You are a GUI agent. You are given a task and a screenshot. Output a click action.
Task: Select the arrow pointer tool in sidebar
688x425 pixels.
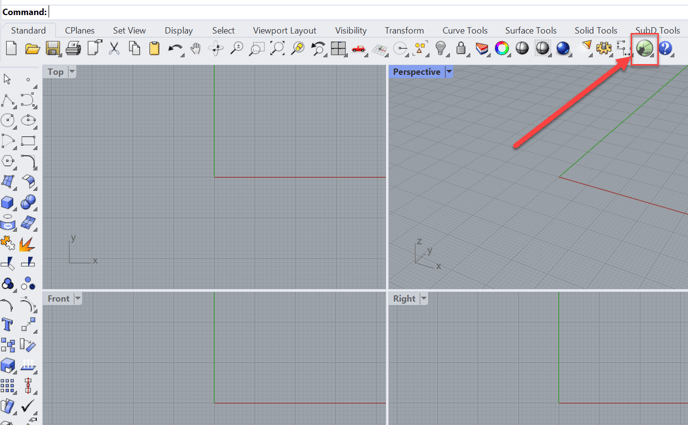[7, 79]
